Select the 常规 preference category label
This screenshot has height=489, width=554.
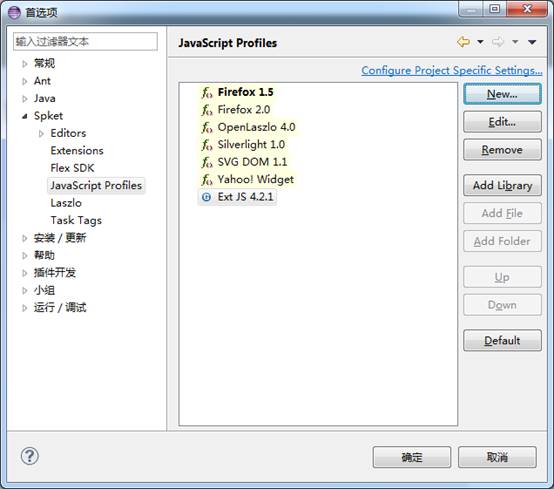(44, 64)
